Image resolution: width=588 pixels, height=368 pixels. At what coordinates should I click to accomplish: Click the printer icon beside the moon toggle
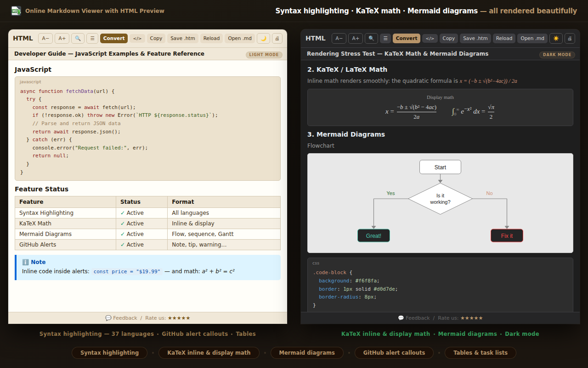[277, 38]
